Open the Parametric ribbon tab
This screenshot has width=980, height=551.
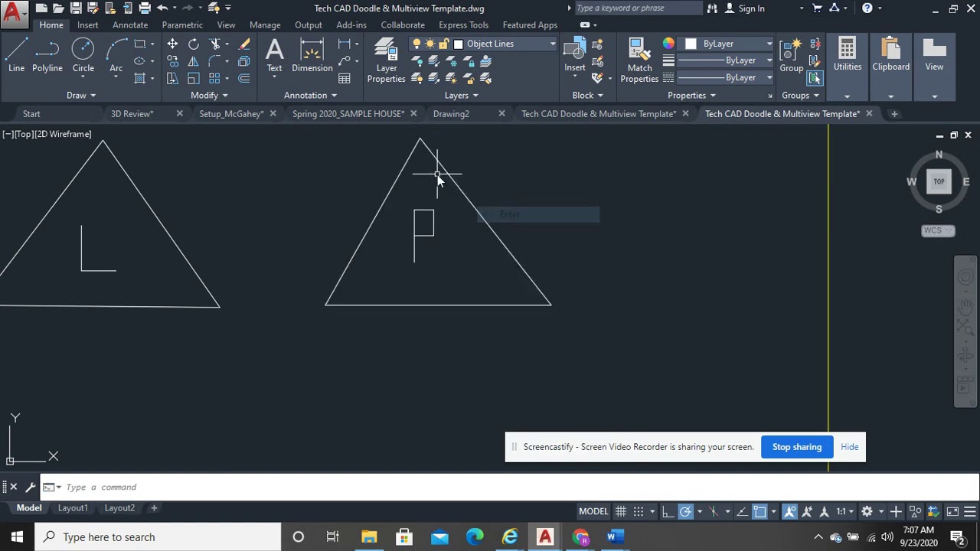182,24
